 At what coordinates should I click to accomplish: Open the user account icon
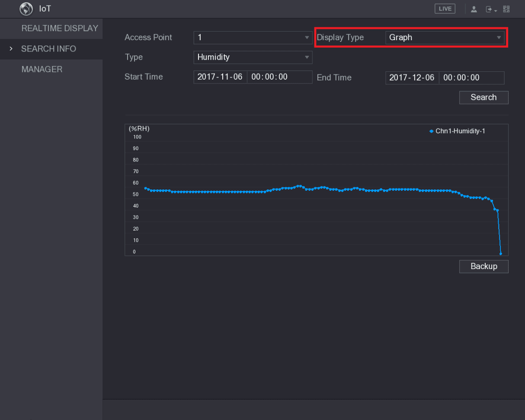pyautogui.click(x=474, y=9)
